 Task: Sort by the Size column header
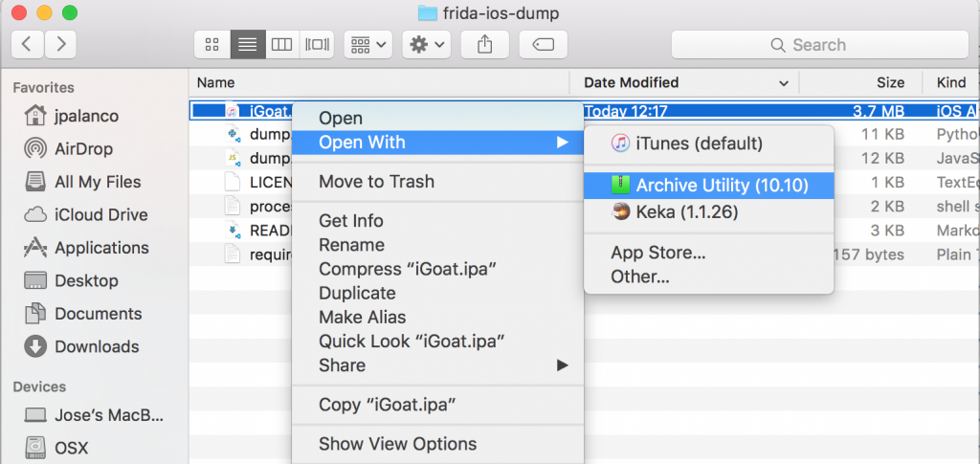coord(860,82)
